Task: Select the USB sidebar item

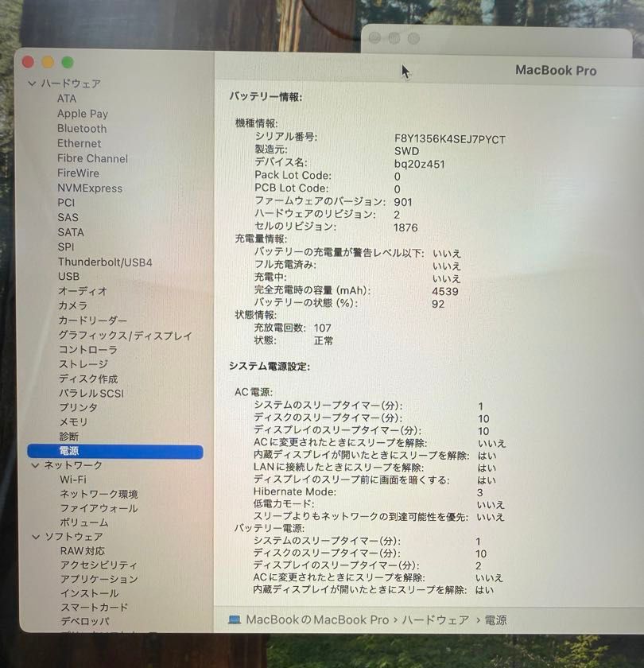Action: pos(68,277)
